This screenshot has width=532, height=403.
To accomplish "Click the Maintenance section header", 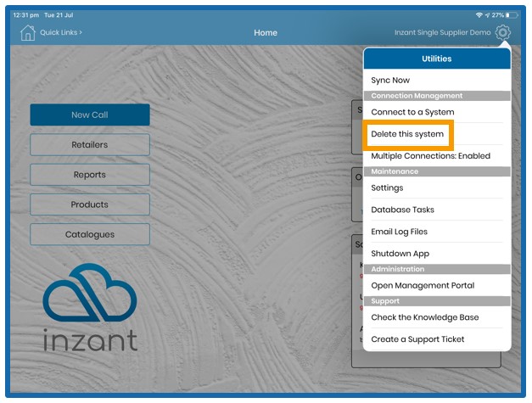I will [x=437, y=171].
